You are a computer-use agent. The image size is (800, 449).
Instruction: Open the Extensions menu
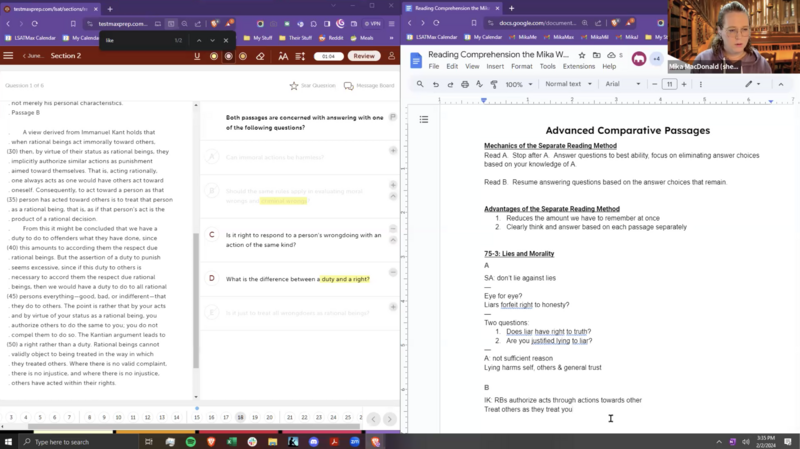click(578, 67)
